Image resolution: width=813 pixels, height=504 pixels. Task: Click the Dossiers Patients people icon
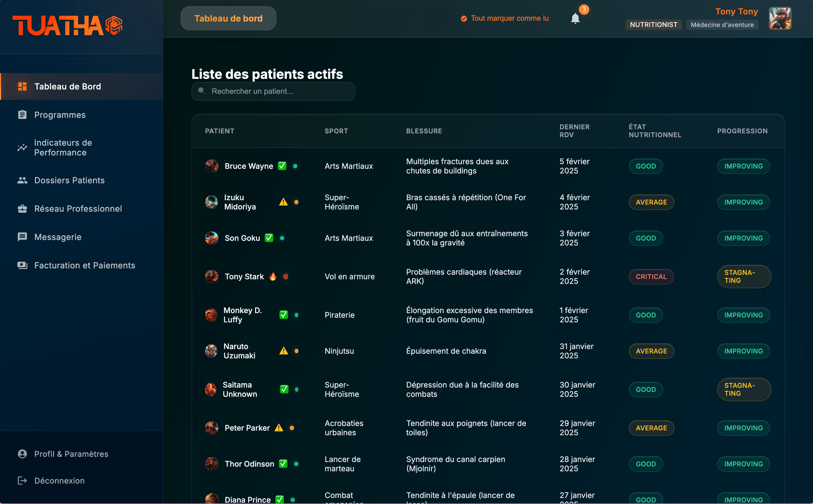tap(22, 180)
